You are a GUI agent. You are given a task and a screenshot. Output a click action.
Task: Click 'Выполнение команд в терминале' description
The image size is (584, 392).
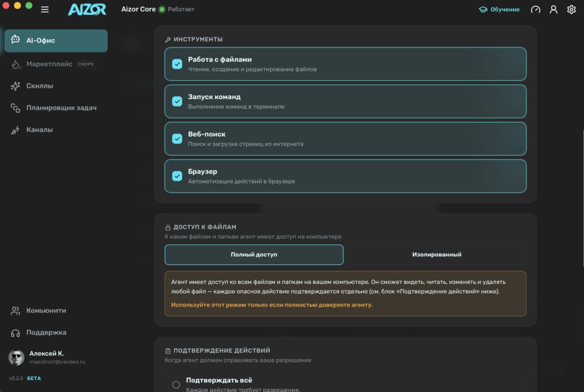236,107
